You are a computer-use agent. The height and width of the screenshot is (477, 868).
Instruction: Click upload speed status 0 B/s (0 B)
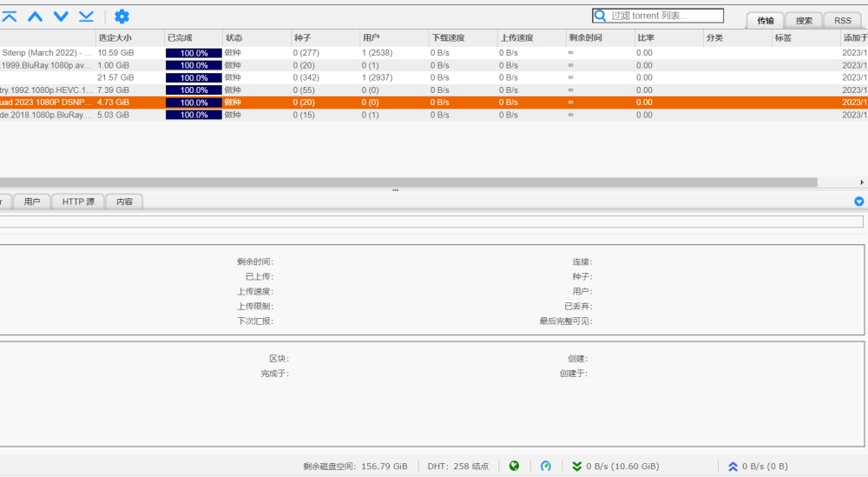coord(758,467)
